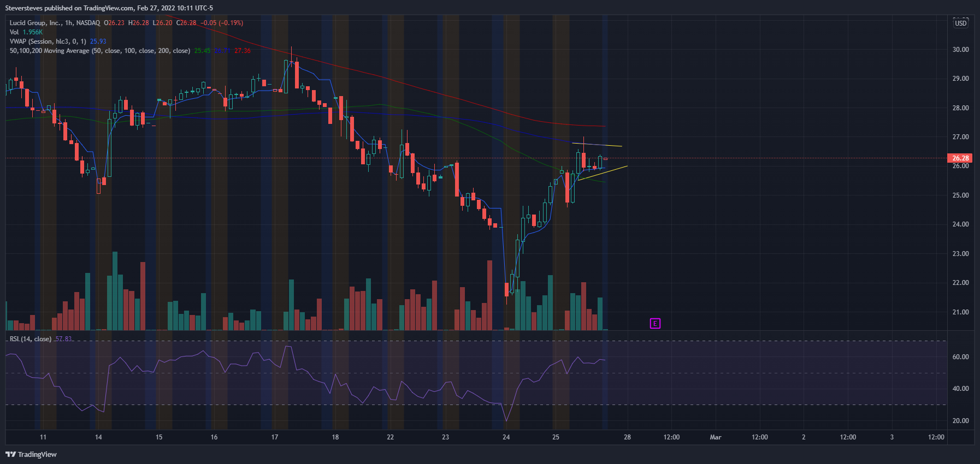Click the 21.00 price axis label
The width and height of the screenshot is (980, 464).
pos(960,312)
